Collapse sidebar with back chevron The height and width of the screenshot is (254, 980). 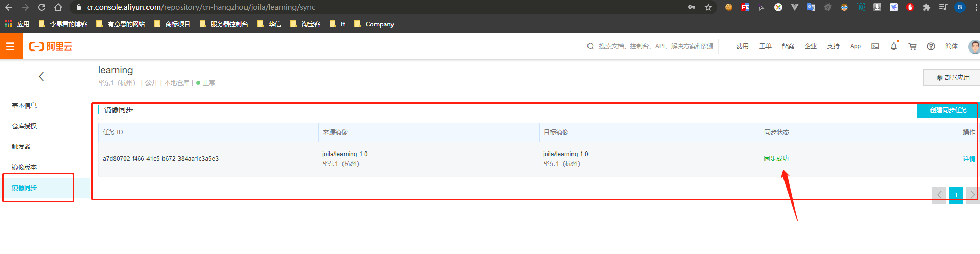[41, 77]
